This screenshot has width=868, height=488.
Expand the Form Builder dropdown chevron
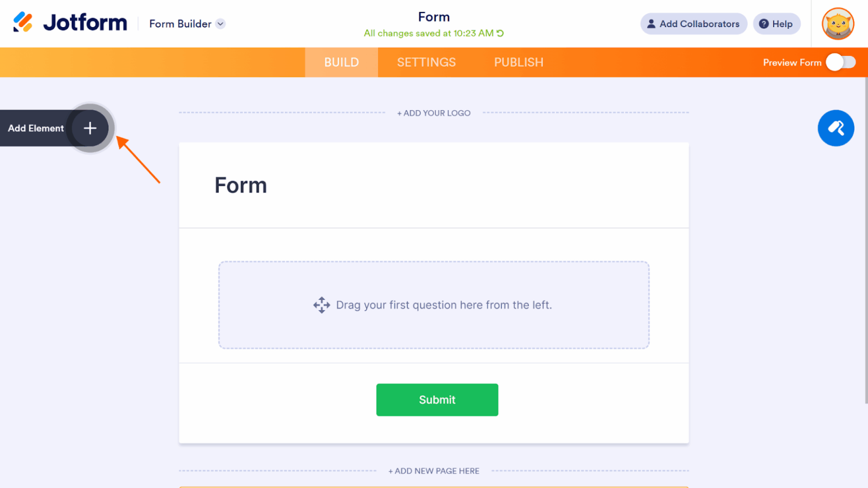point(221,24)
